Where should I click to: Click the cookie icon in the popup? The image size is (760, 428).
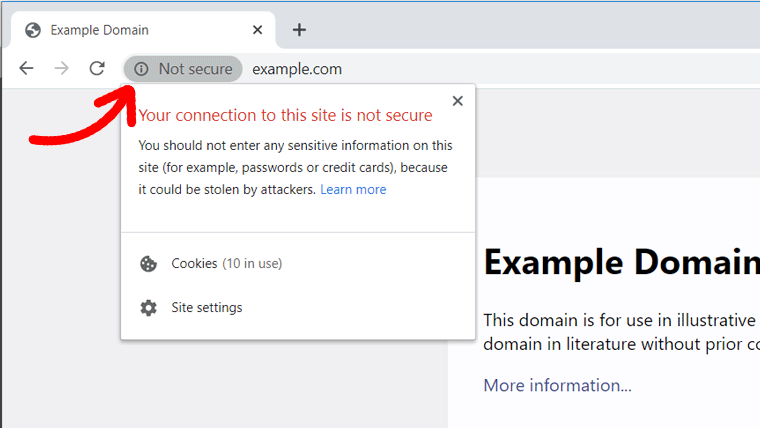[x=148, y=264]
